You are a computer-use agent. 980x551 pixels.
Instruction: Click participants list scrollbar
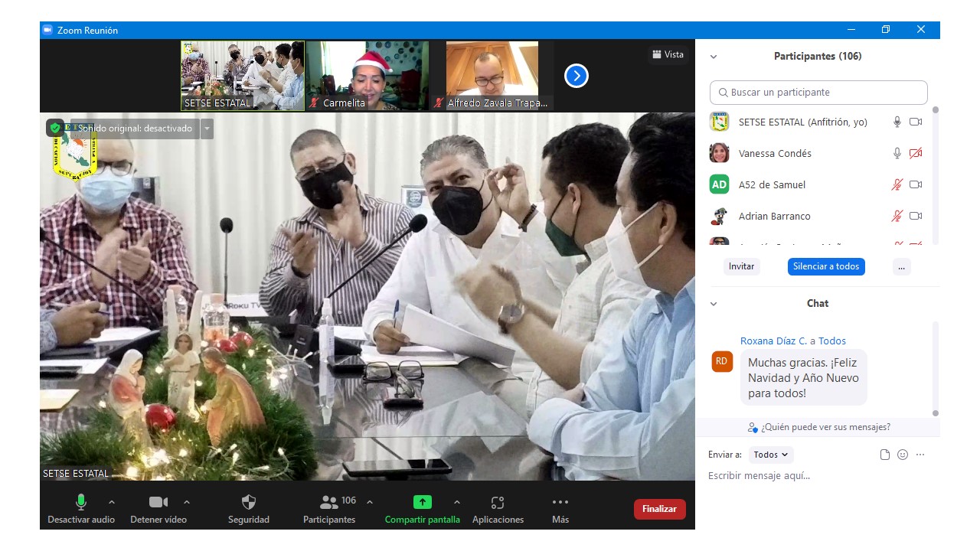pyautogui.click(x=935, y=176)
